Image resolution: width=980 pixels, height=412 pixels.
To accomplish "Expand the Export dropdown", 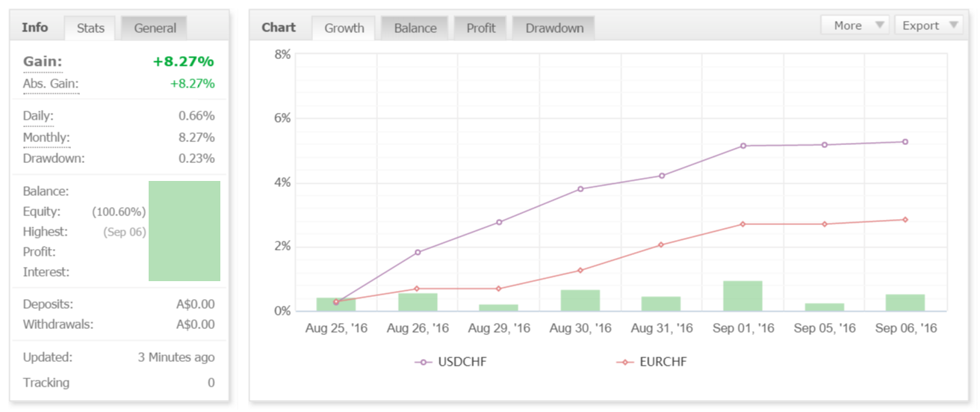I will pyautogui.click(x=928, y=25).
